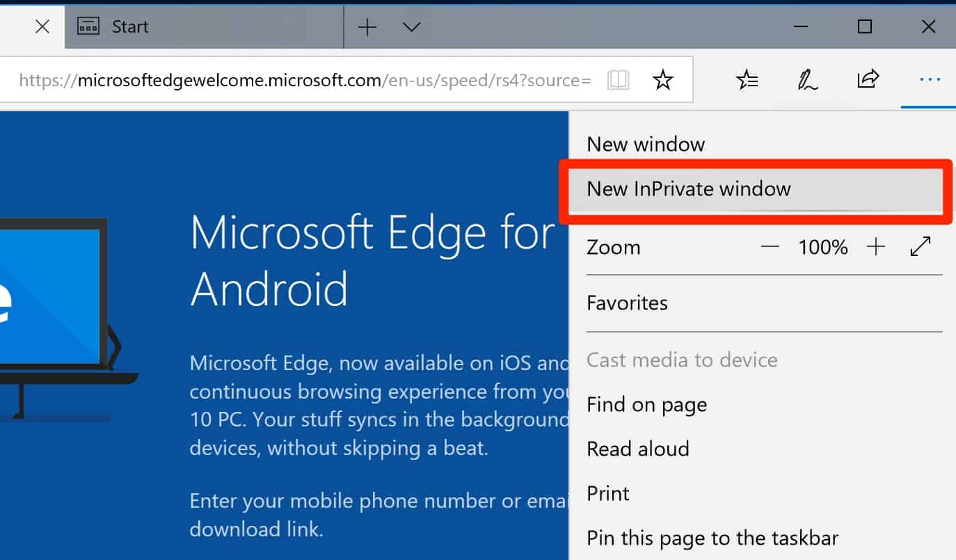Click the Microsoft Edge for Android heading
The image size is (956, 560).
click(372, 260)
